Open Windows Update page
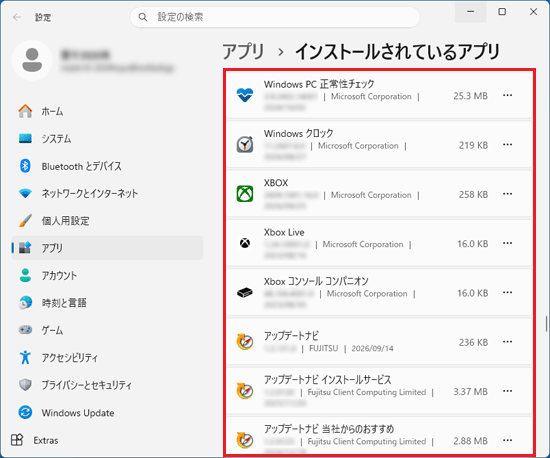Viewport: 550px width, 458px height. tap(107, 412)
